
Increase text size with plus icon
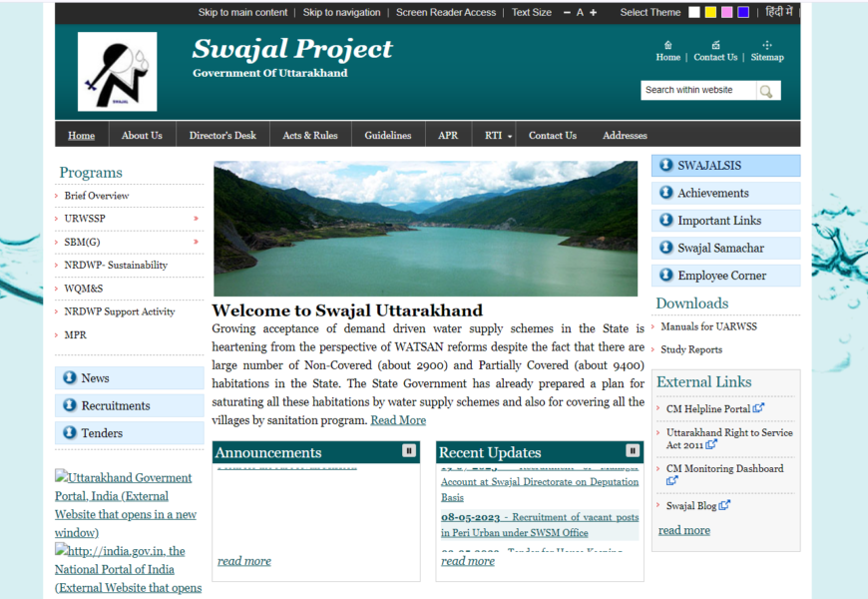point(594,13)
